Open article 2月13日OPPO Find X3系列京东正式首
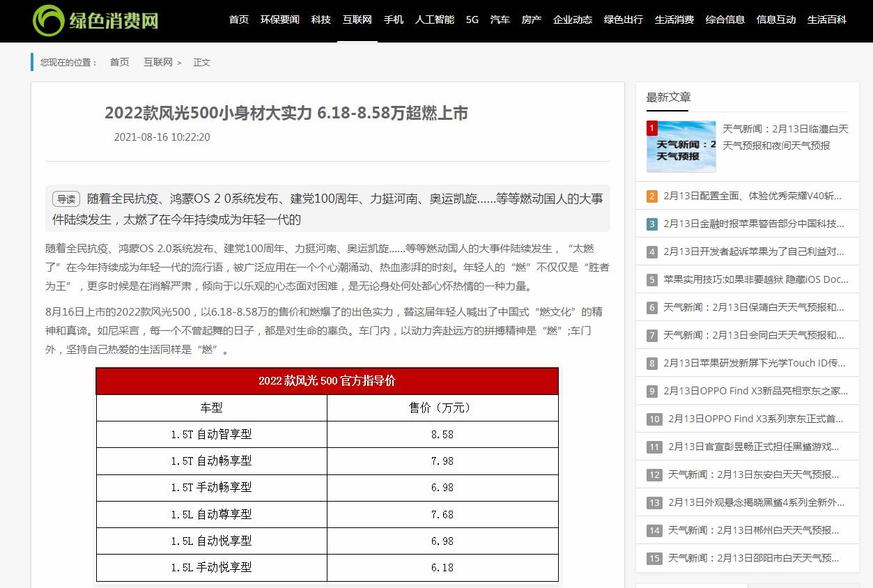Image resolution: width=873 pixels, height=588 pixels. coord(756,419)
